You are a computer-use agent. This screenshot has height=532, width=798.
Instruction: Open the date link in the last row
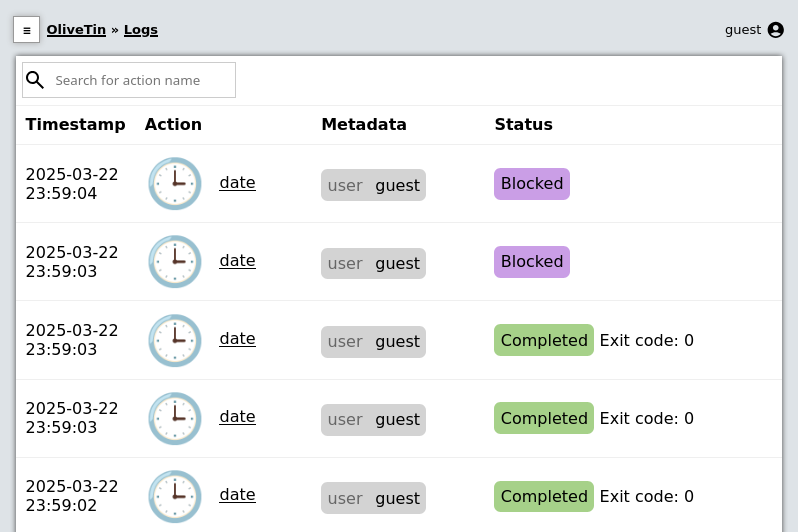click(x=237, y=495)
